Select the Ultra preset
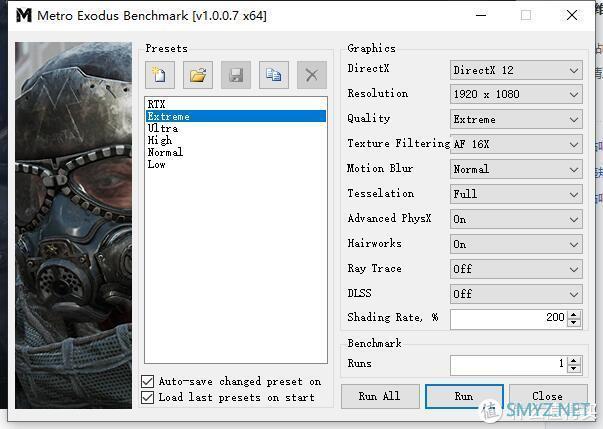Viewport: 603px width, 429px height. click(x=236, y=128)
